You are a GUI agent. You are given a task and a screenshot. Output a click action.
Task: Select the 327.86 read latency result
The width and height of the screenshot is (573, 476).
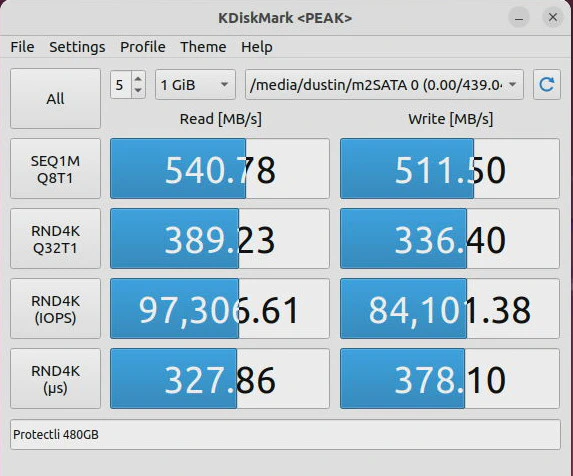220,378
